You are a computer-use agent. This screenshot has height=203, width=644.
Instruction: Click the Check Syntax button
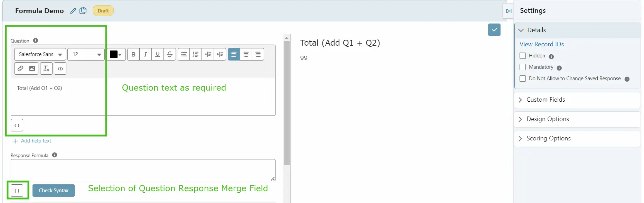click(x=53, y=190)
